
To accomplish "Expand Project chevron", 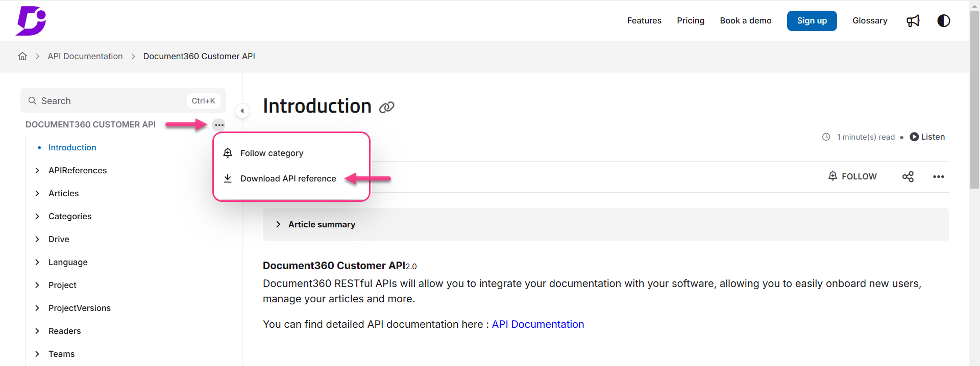I will [37, 285].
